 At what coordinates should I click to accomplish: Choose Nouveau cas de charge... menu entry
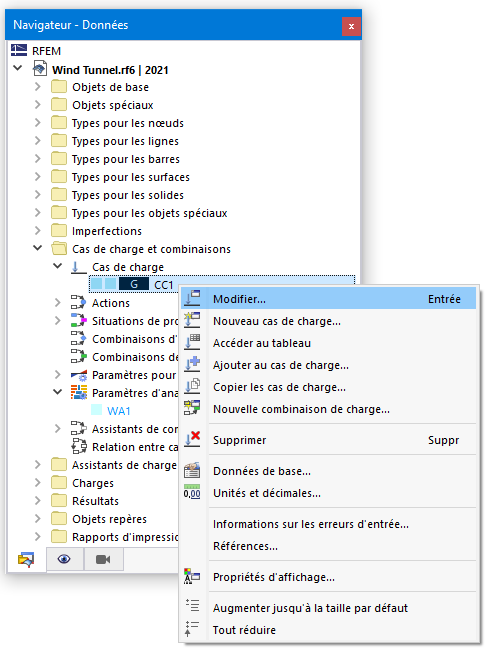point(328,321)
